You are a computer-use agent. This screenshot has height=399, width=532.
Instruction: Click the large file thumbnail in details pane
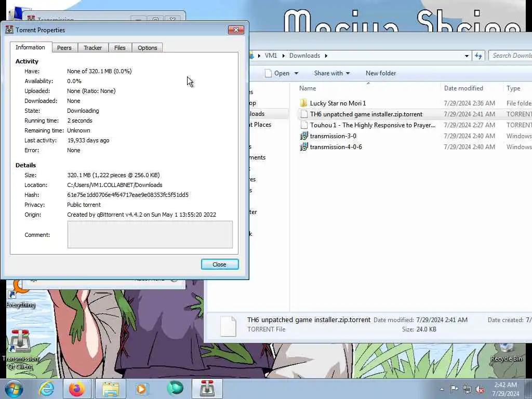pos(228,325)
